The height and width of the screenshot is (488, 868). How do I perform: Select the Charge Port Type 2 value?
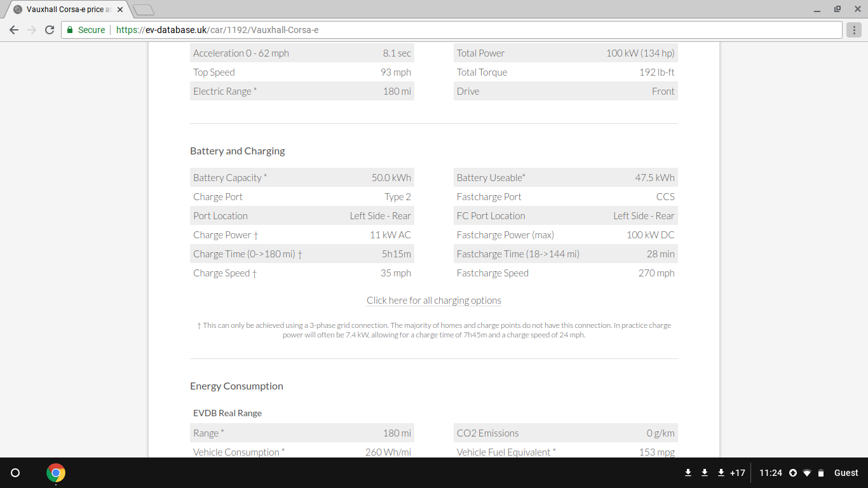click(x=398, y=197)
